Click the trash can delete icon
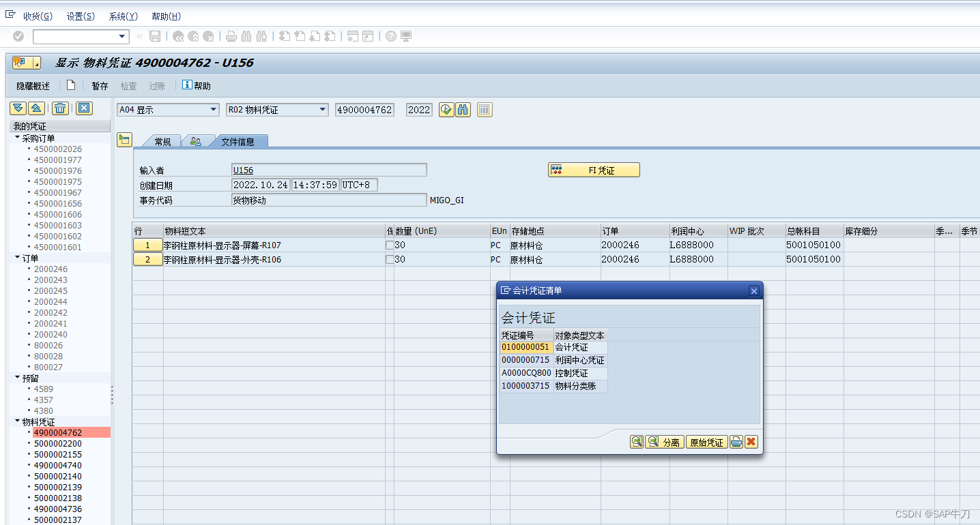Screen dimensions: 980x525 pyautogui.click(x=61, y=108)
